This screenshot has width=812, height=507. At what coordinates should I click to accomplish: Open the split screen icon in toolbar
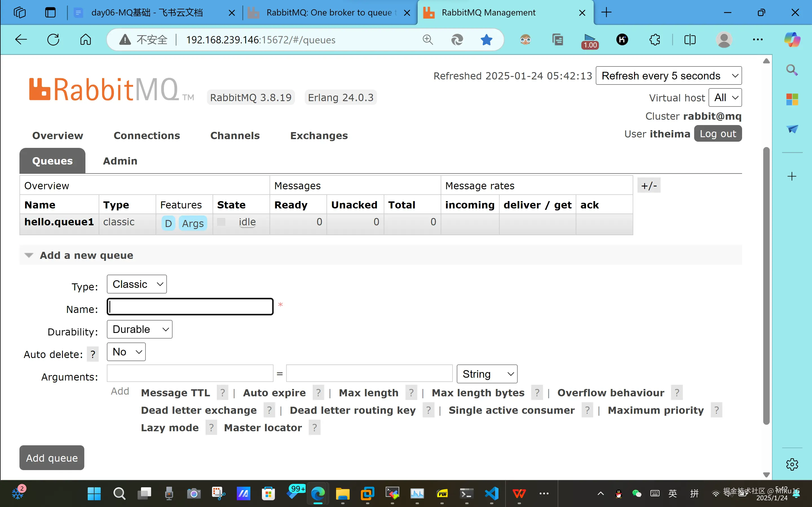point(690,40)
